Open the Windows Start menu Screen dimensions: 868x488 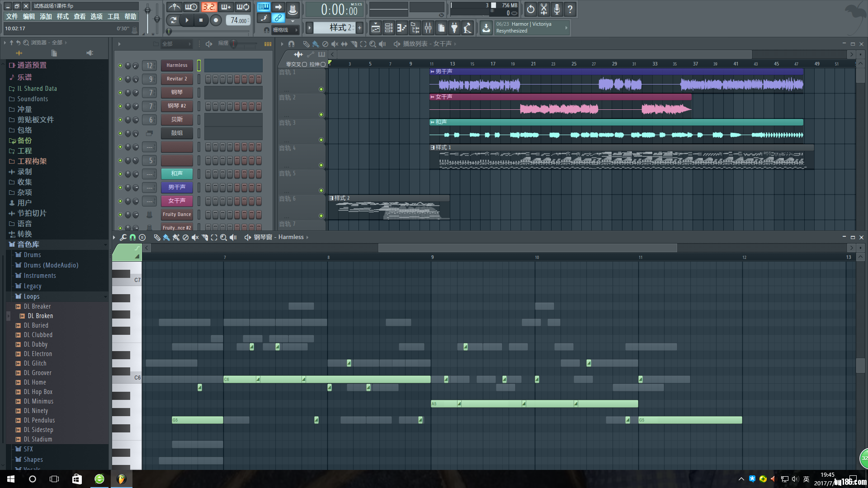coord(11,479)
